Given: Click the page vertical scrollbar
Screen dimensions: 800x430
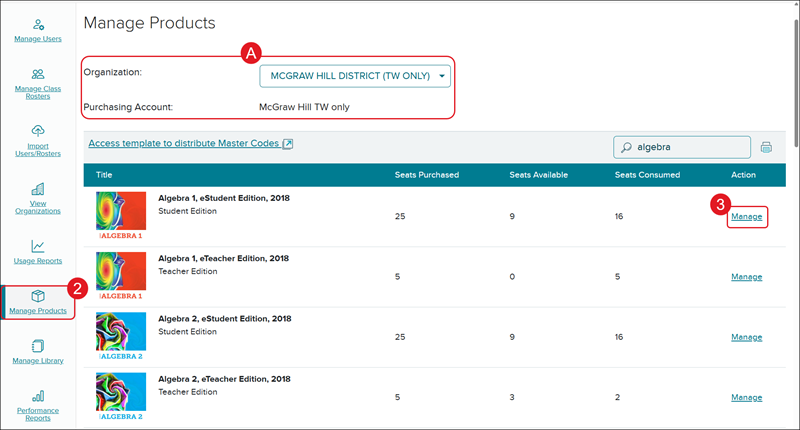Looking at the screenshot, I should (x=794, y=80).
